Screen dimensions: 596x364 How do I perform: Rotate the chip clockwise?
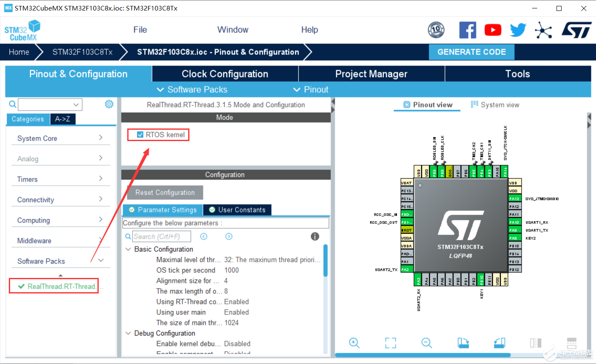click(x=463, y=343)
